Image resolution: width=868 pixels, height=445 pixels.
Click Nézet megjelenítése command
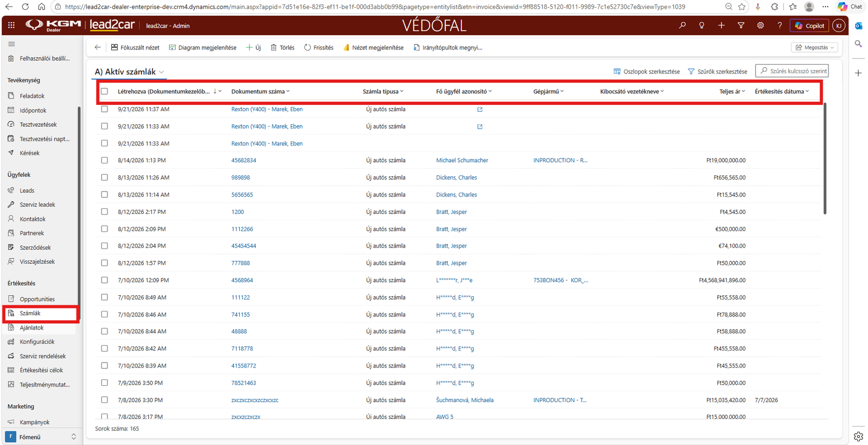click(373, 48)
